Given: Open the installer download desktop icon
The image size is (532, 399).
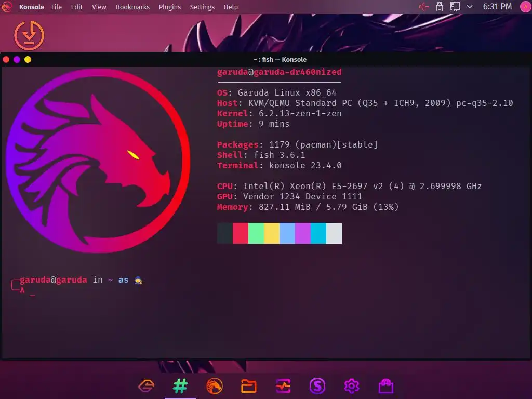Looking at the screenshot, I should 29,36.
